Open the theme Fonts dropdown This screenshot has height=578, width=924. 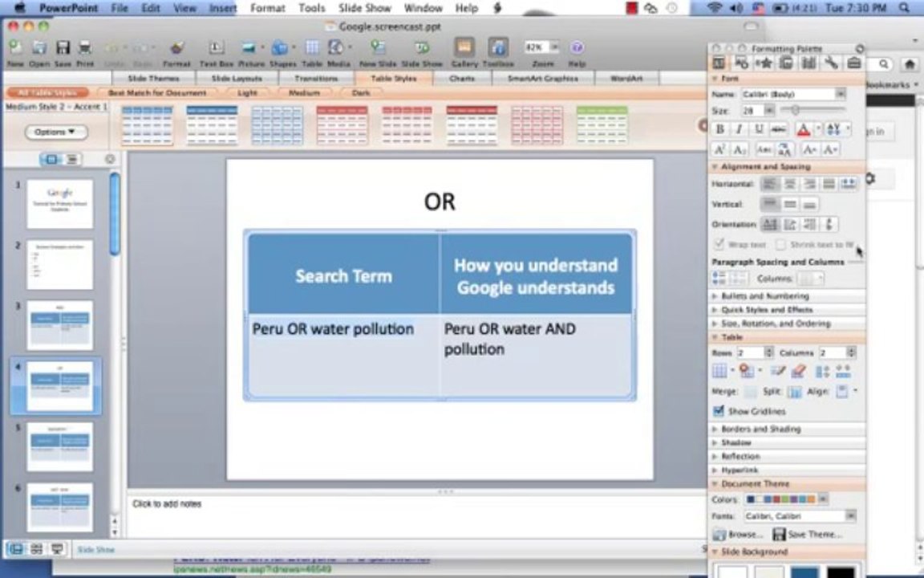(x=850, y=515)
